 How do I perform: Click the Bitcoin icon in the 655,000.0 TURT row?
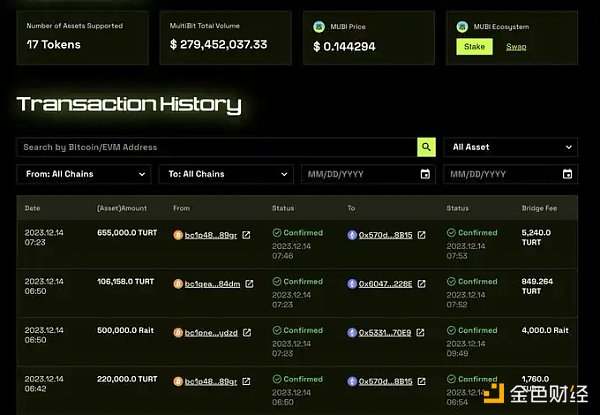pos(178,235)
